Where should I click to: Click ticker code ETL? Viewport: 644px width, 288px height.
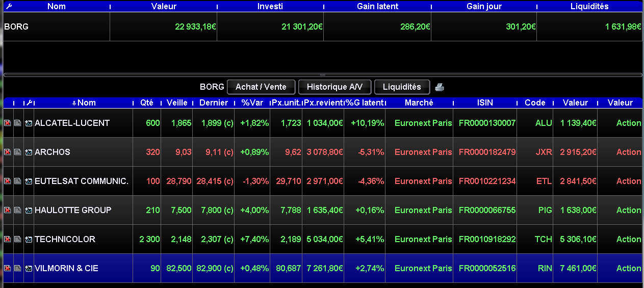click(544, 181)
